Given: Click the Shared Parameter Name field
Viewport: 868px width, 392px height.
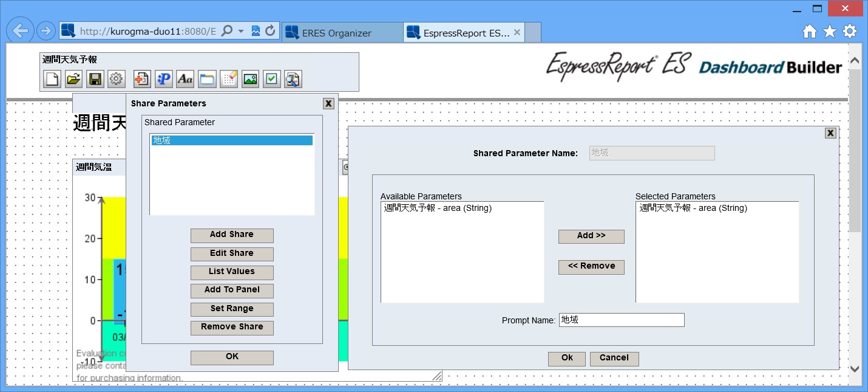Looking at the screenshot, I should pos(652,153).
